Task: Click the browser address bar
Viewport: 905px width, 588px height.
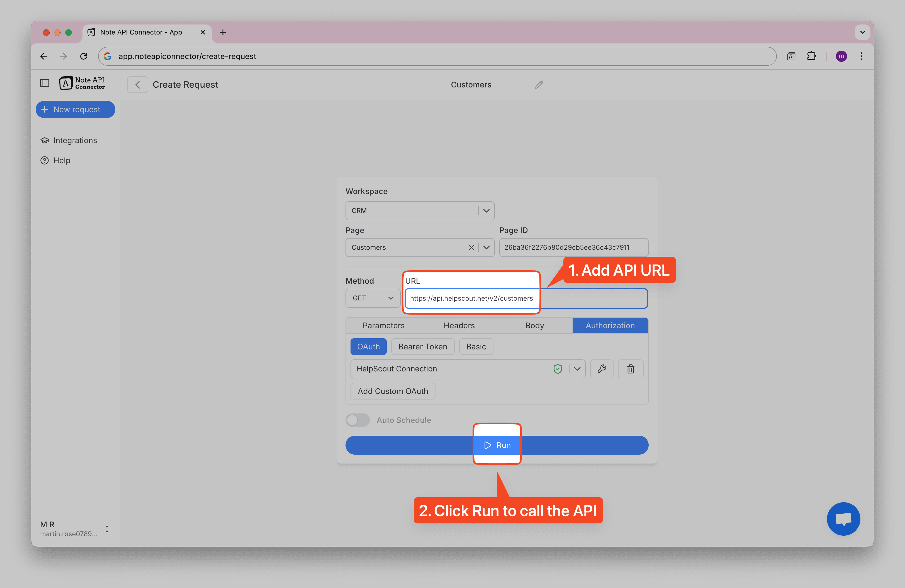Action: [437, 56]
